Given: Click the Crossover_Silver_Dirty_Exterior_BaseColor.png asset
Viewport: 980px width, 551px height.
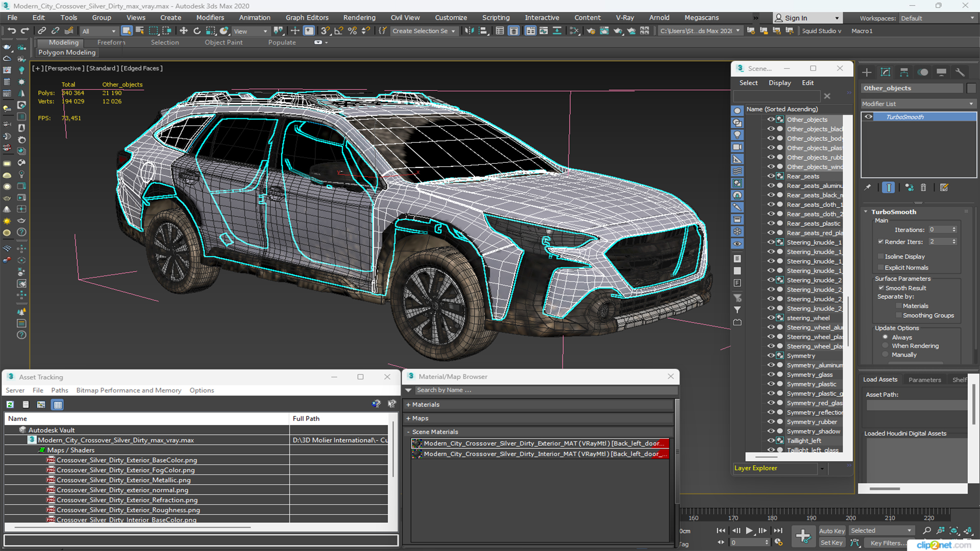Looking at the screenshot, I should [127, 460].
